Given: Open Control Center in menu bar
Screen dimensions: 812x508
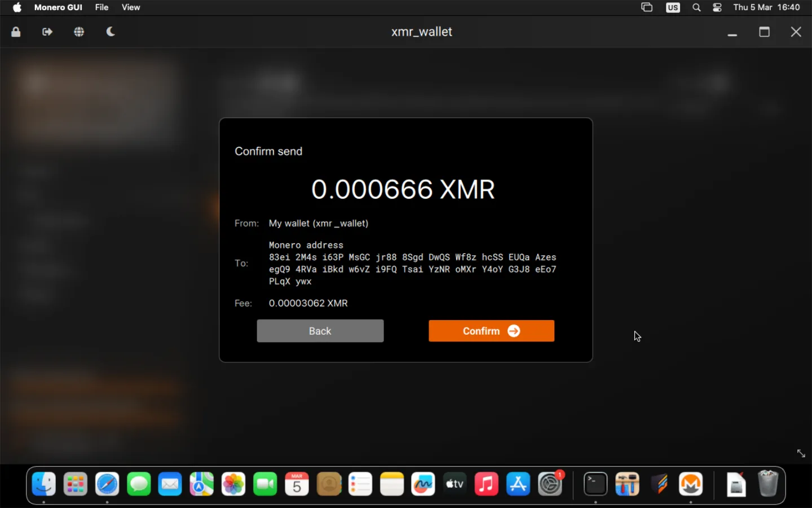Looking at the screenshot, I should [717, 7].
